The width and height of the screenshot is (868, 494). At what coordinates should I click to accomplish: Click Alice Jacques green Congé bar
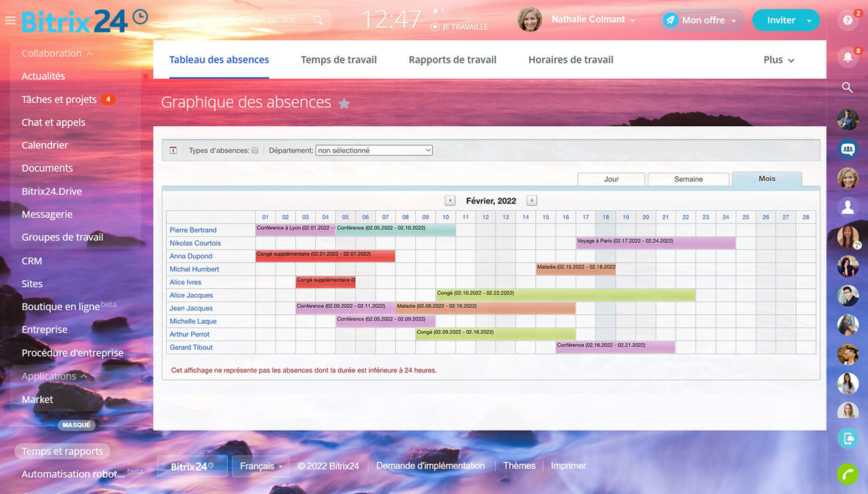click(x=566, y=295)
